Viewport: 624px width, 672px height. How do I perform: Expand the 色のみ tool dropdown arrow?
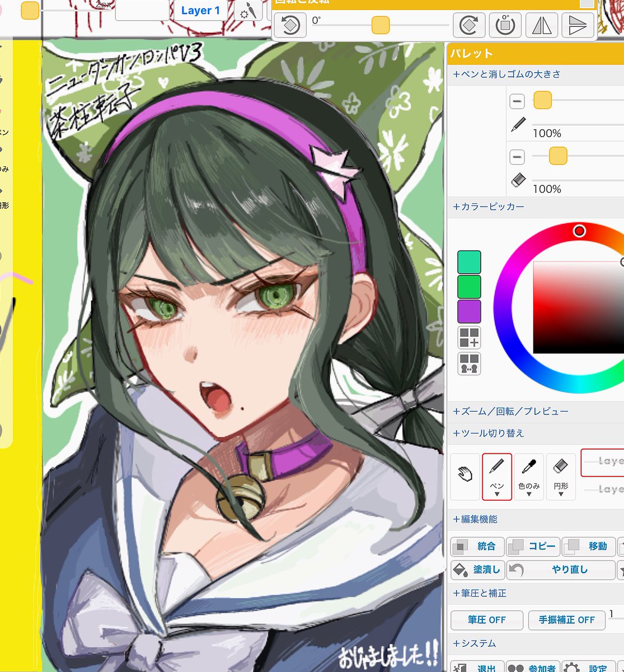tap(529, 494)
